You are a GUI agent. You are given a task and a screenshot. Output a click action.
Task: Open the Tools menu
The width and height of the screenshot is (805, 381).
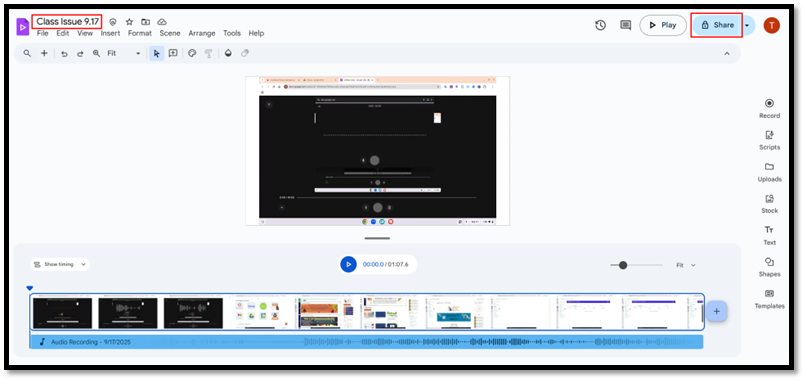click(x=232, y=33)
